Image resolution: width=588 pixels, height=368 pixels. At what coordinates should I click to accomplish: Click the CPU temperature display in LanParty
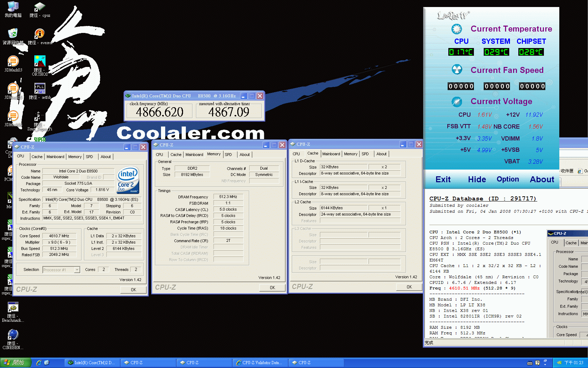461,52
